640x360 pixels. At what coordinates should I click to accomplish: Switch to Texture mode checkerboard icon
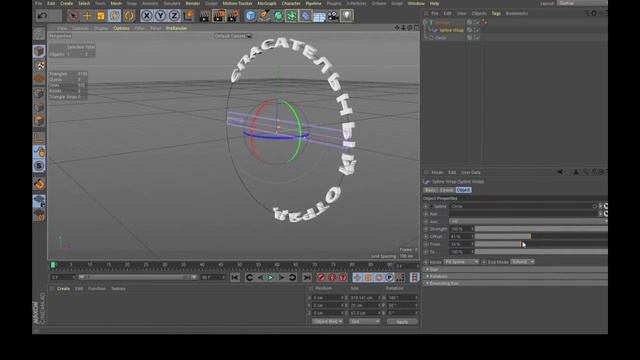(x=39, y=65)
